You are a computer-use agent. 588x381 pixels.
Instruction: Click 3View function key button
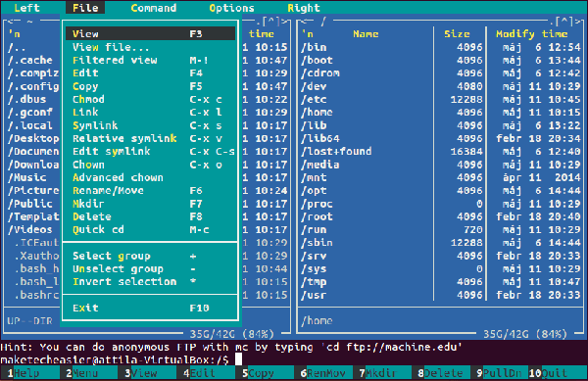tap(147, 373)
